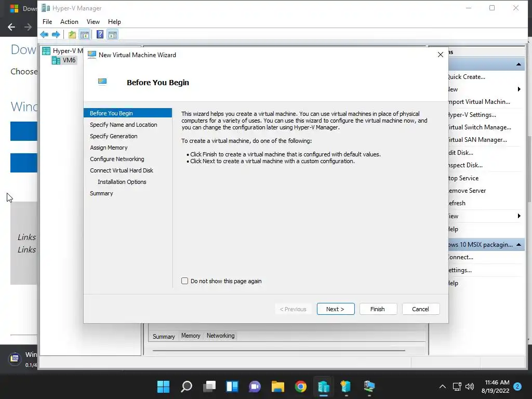Image resolution: width=532 pixels, height=399 pixels.
Task: Open Virtual Switch Manager... action
Action: [x=480, y=127]
